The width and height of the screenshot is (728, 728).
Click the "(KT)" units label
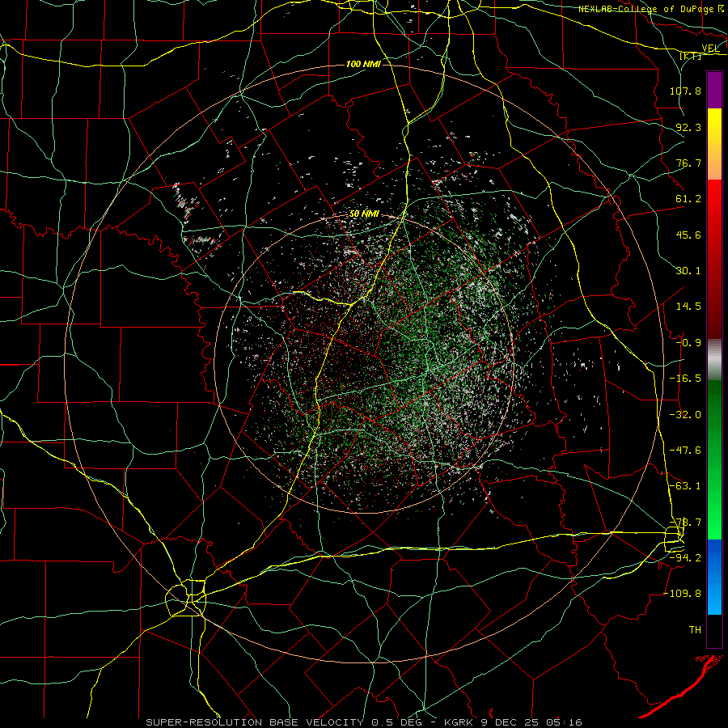(x=690, y=56)
